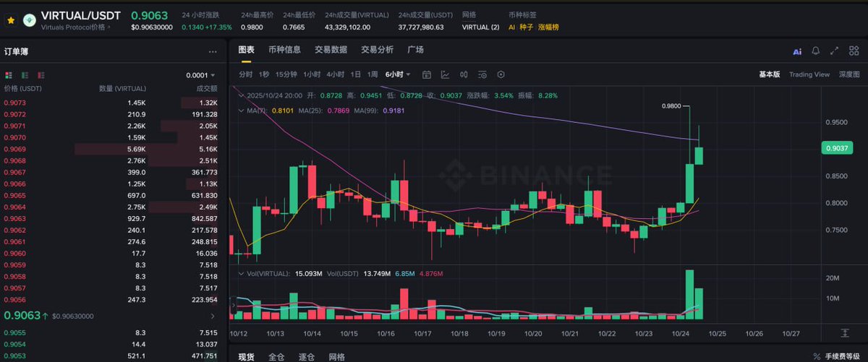The width and height of the screenshot is (868, 362).
Task: Click sell order price 0.9056
Action: (x=14, y=300)
